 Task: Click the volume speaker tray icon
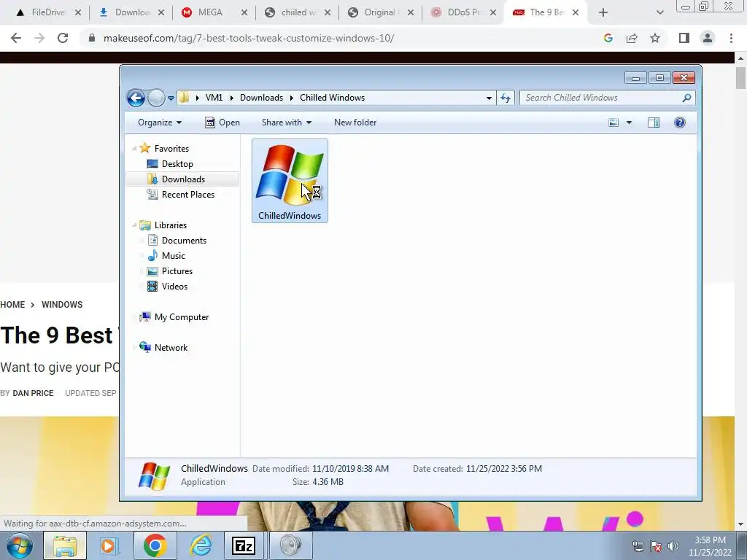(x=673, y=546)
